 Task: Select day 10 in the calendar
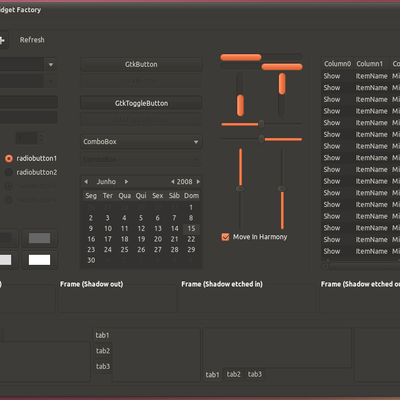click(108, 229)
